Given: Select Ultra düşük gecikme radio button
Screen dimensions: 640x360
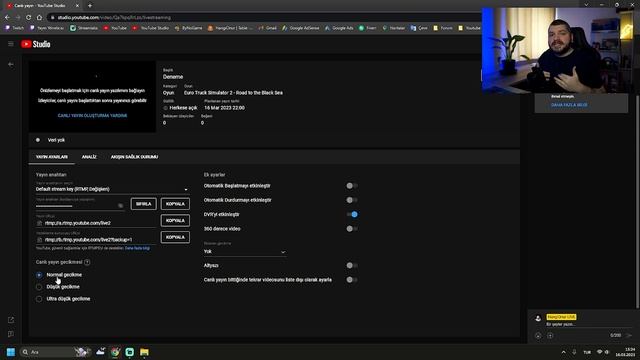Looking at the screenshot, I should (x=39, y=299).
